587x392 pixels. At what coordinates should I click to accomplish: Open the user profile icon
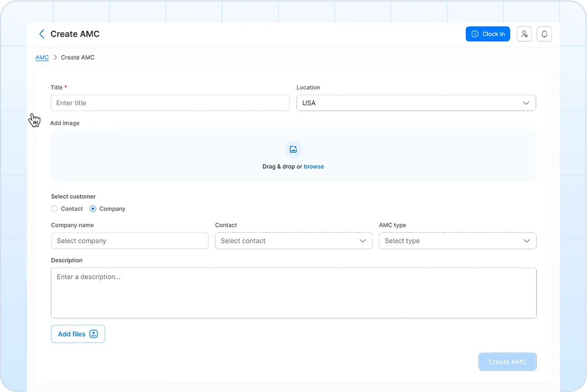pyautogui.click(x=524, y=34)
